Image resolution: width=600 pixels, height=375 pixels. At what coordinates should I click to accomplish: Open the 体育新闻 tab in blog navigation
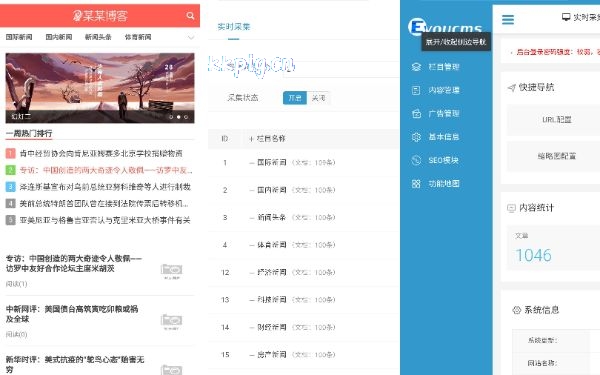point(138,37)
